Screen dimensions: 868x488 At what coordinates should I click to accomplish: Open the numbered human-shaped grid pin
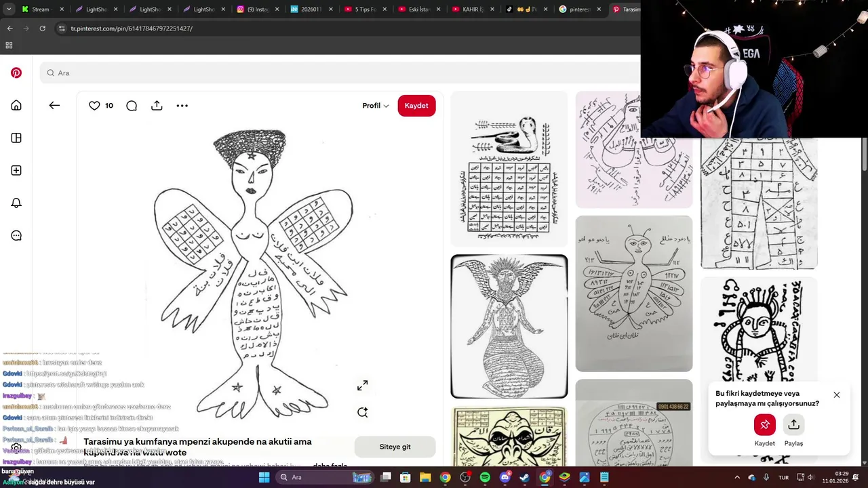(759, 203)
